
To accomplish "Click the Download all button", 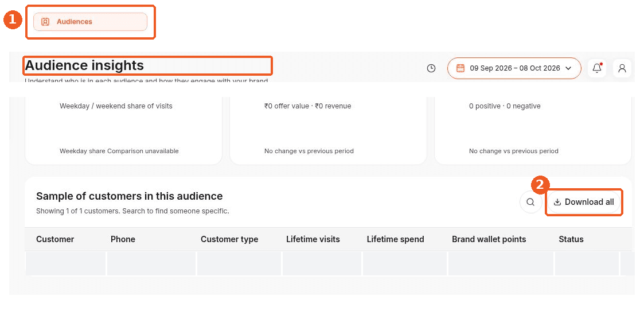I will coord(584,202).
